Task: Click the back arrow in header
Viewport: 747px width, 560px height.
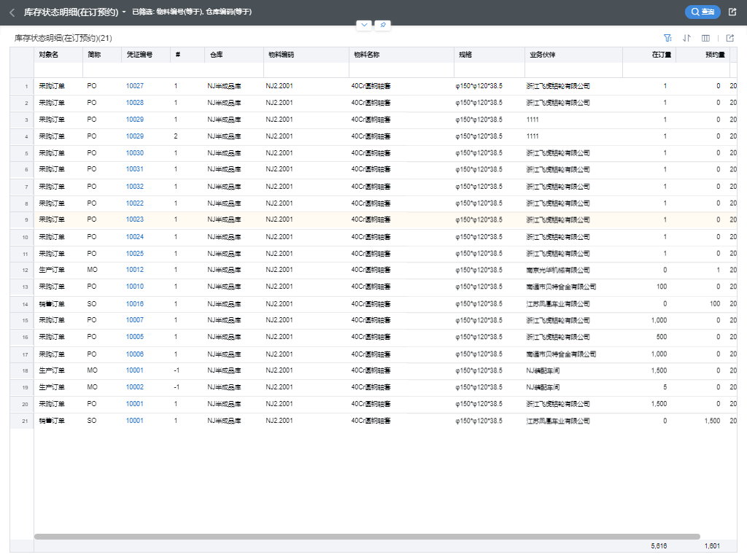Action: pyautogui.click(x=12, y=12)
